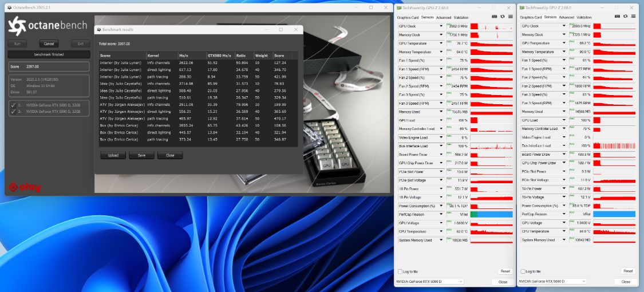Uncheck GPU 2 RTX 5090 D in OctaneBench
644x292 pixels.
click(x=13, y=111)
